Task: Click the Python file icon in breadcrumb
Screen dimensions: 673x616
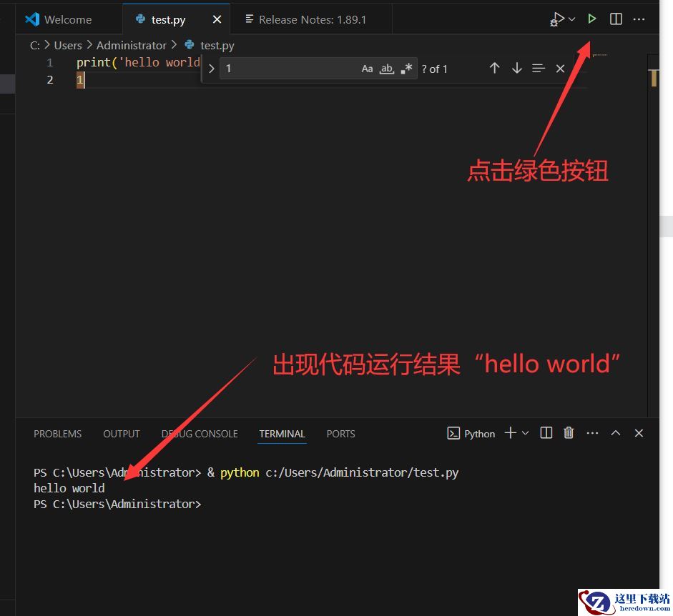Action: click(x=189, y=44)
